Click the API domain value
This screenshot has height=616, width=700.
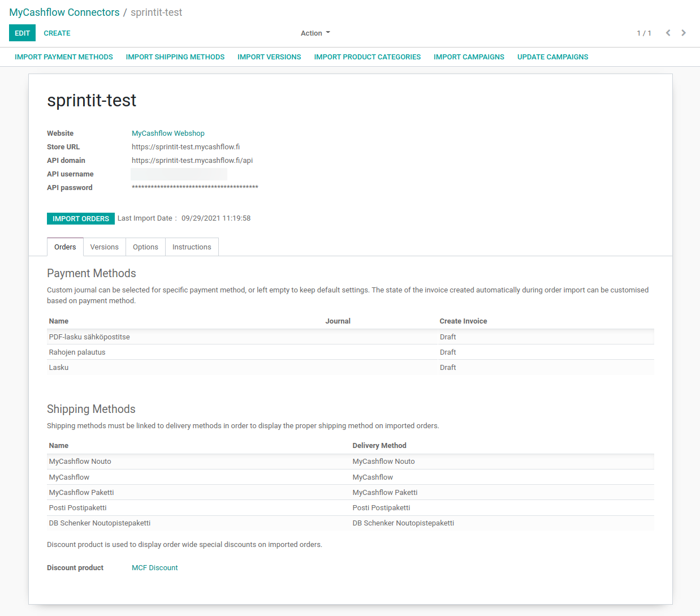[x=192, y=161]
